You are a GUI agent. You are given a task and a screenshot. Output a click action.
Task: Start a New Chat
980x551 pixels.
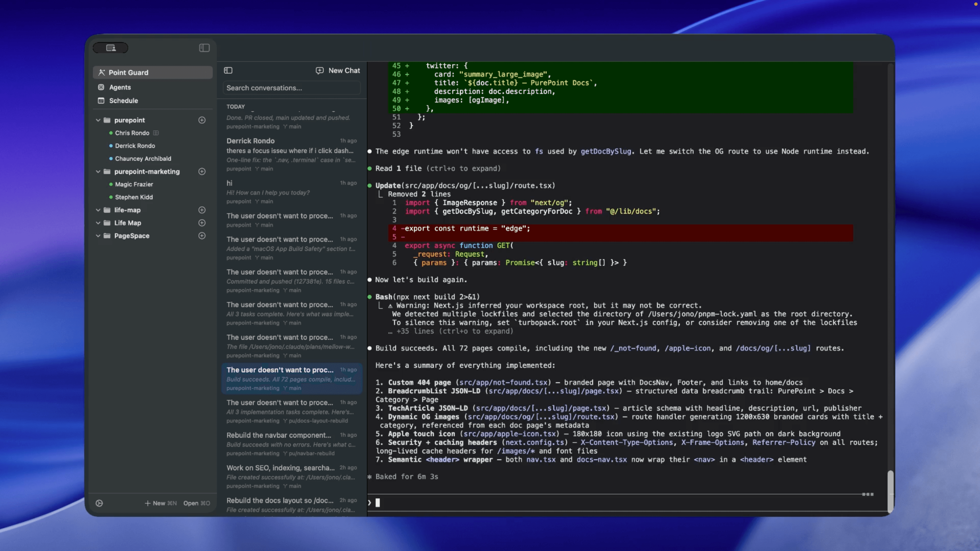338,70
